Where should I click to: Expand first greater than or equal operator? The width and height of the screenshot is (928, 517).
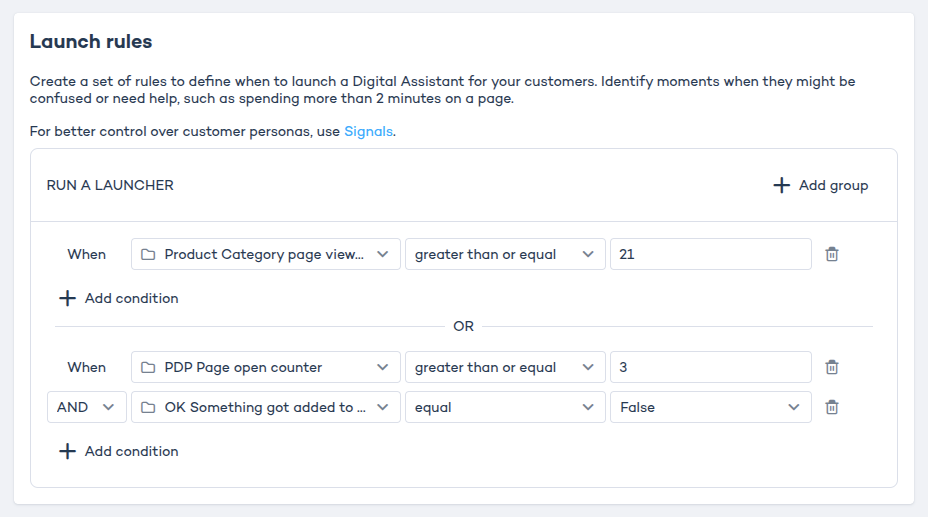pos(505,254)
